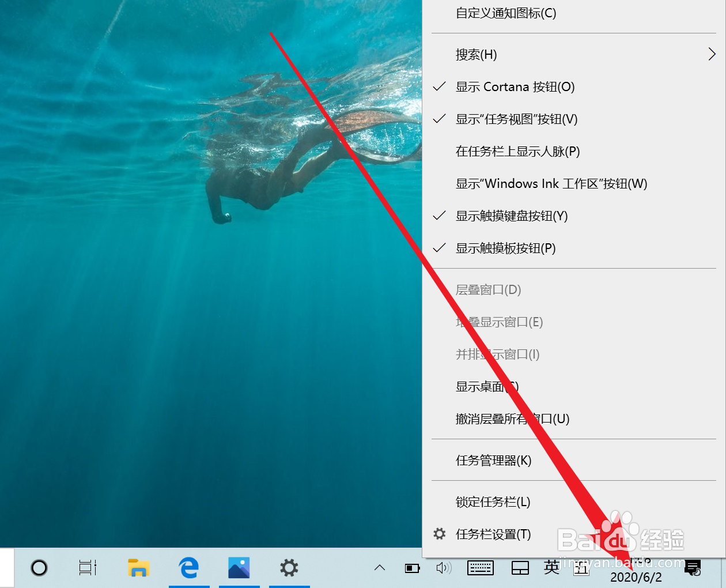This screenshot has height=588, width=726.
Task: Click the hidden icons chevron in the tray
Action: coord(379,568)
